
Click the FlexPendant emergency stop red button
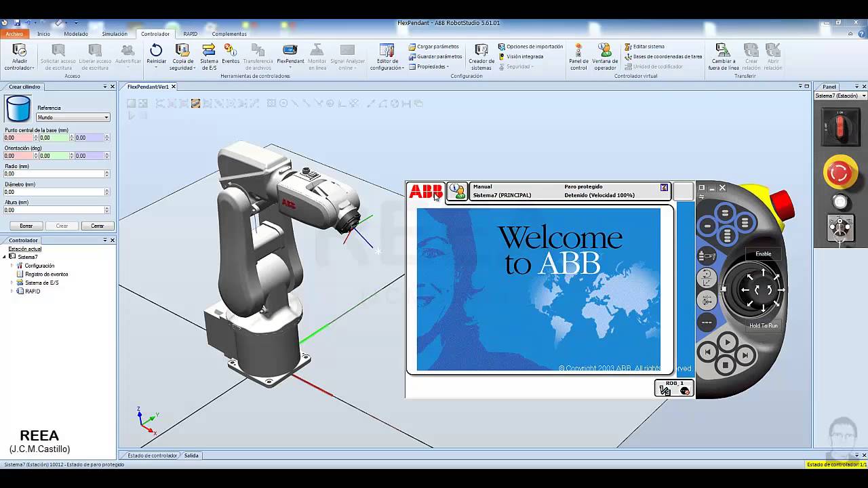click(x=783, y=205)
